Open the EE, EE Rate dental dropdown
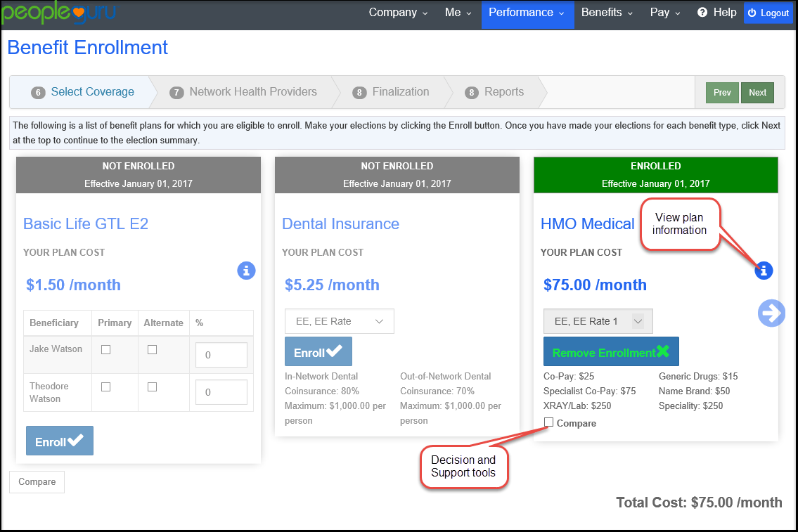Viewport: 798px width, 532px height. pyautogui.click(x=339, y=321)
